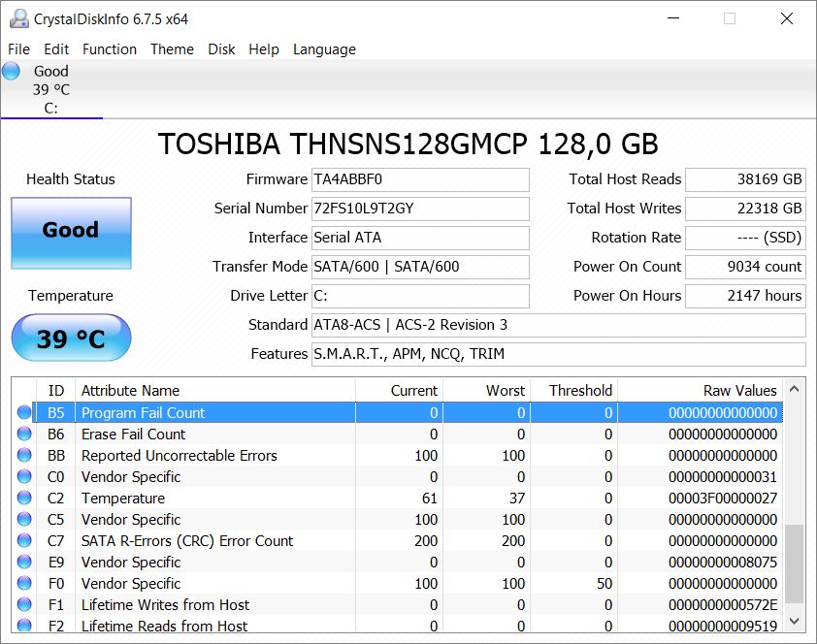817x644 pixels.
Task: Click the Standard field ATA8-ACS
Action: 559,325
